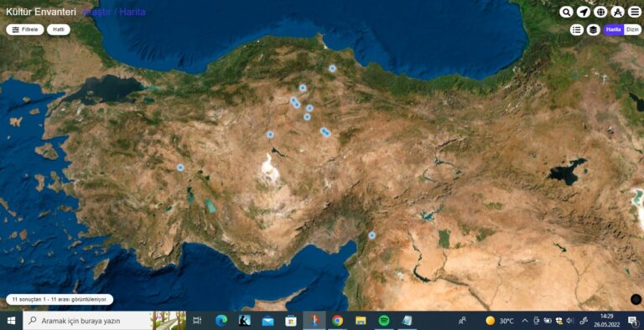
Task: Select the southernmost marker by İskenderun Gulf
Action: pyautogui.click(x=371, y=235)
